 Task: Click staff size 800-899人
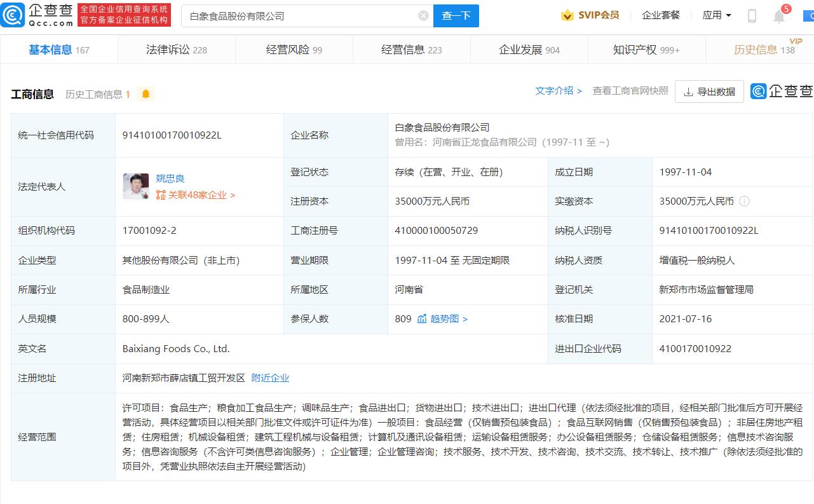click(x=146, y=319)
